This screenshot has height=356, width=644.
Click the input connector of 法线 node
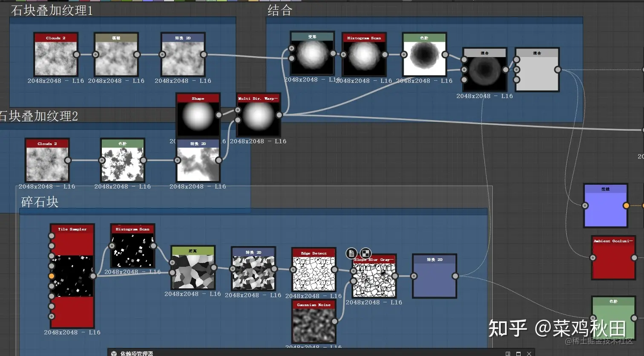pyautogui.click(x=585, y=205)
